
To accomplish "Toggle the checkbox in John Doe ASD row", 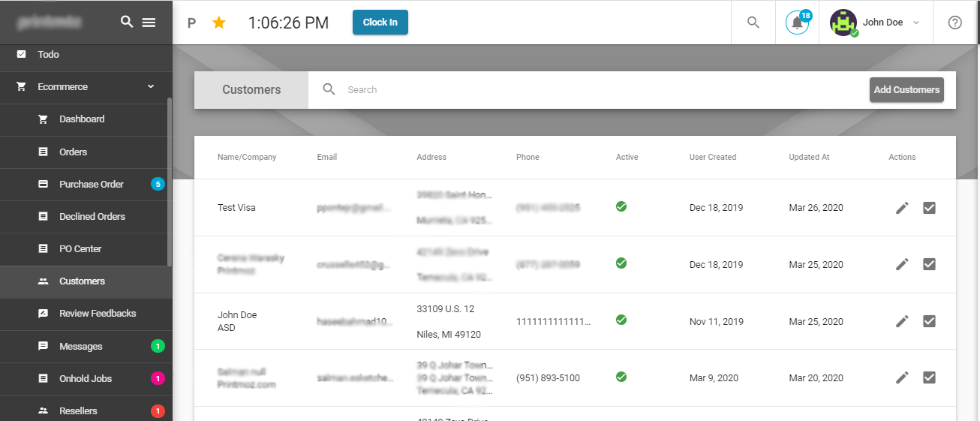I will (929, 321).
